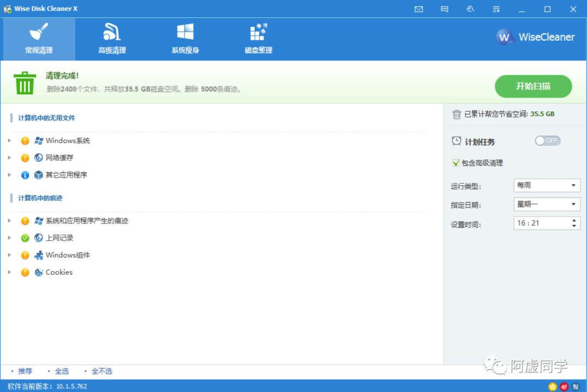Open the feedback chat icon in title bar
587x392 pixels.
click(x=445, y=9)
